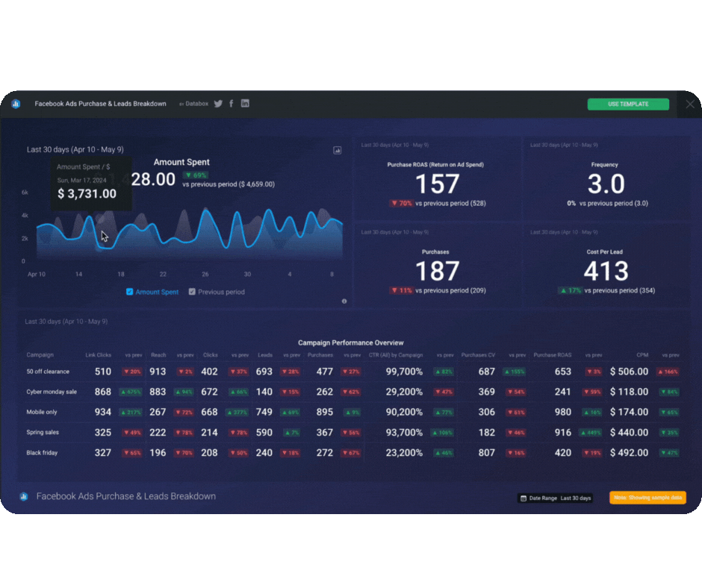Toggle the Previous period checkbox
702x588 pixels.
192,292
